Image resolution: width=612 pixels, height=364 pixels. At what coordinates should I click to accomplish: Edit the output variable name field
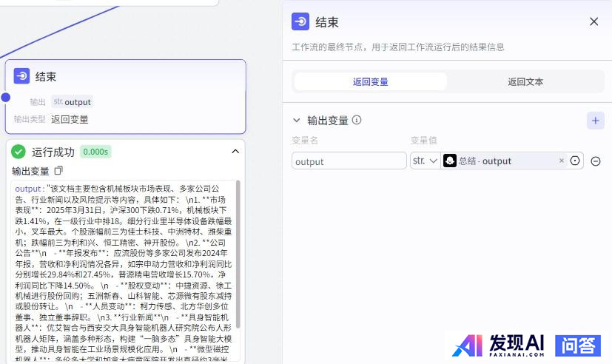[x=349, y=161]
